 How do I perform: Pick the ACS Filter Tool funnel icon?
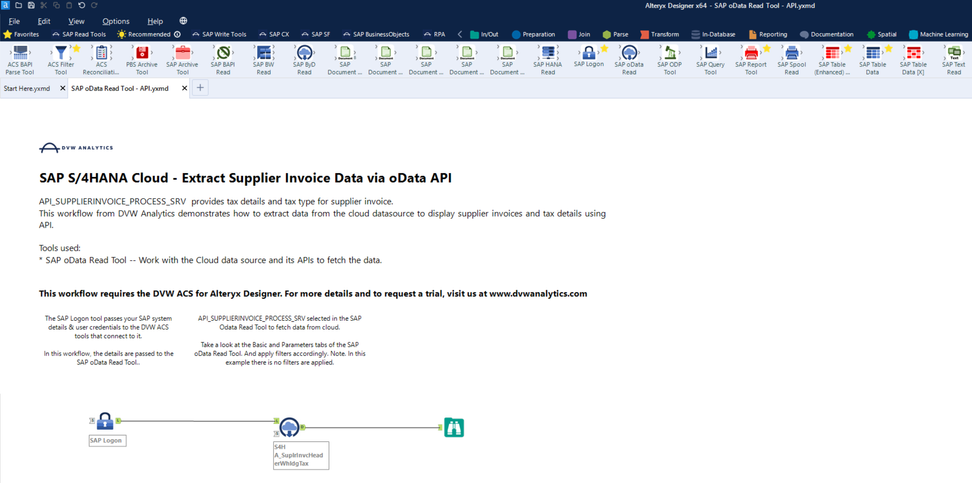click(61, 53)
